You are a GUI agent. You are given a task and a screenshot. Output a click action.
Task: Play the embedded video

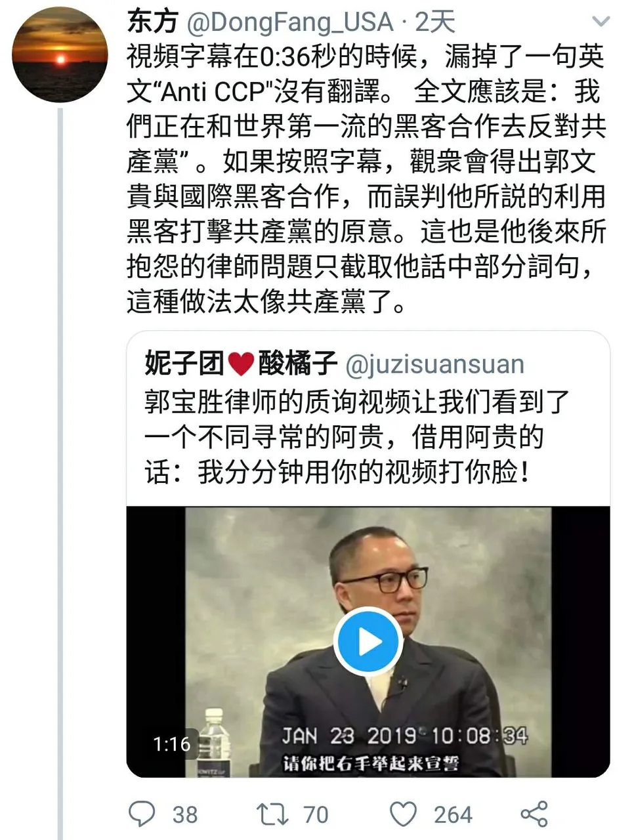coord(368,641)
